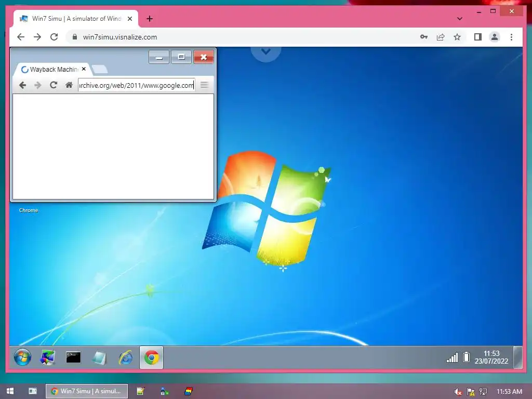Open the colorful personalization taskbar icon

click(47, 357)
